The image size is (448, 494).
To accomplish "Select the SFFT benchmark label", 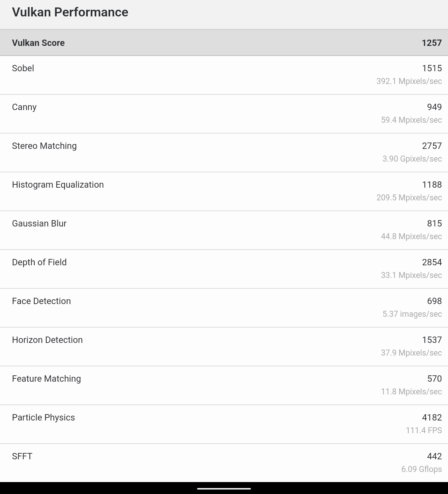I will pos(22,456).
